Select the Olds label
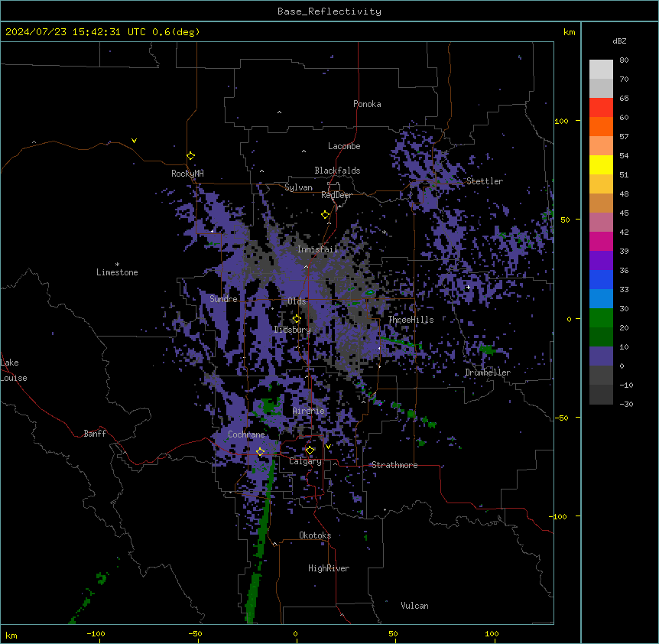659x644 pixels. coord(297,301)
